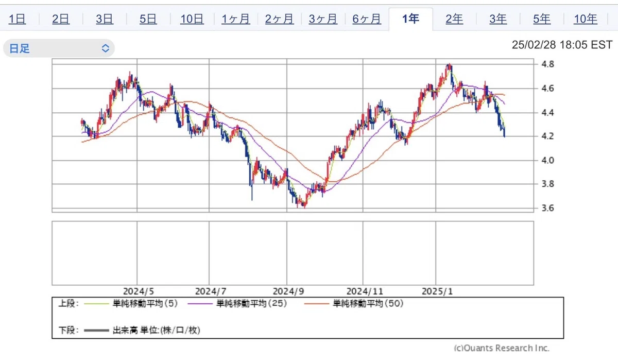Select the active 1年 tab

411,19
